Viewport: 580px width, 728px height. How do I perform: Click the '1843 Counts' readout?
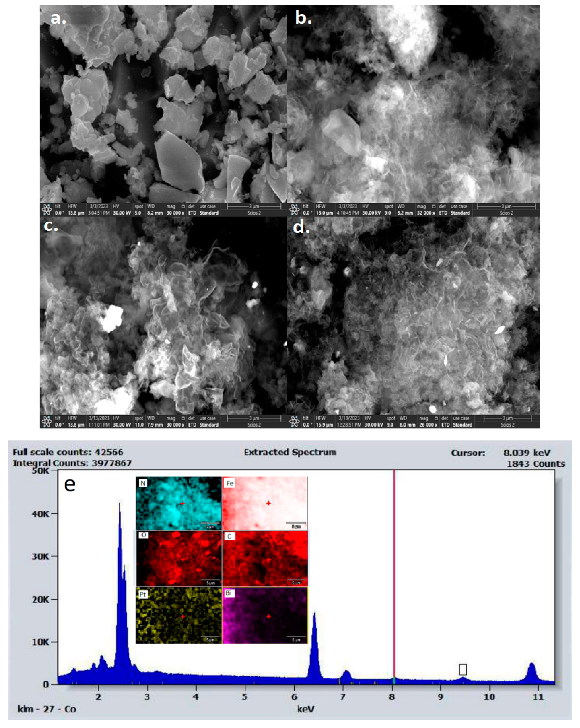coord(536,464)
